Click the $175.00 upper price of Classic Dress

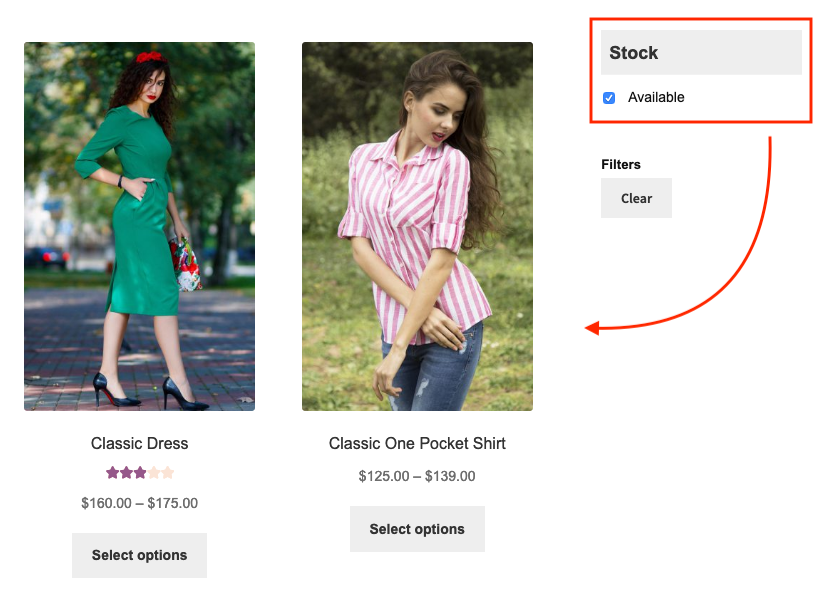coord(173,503)
